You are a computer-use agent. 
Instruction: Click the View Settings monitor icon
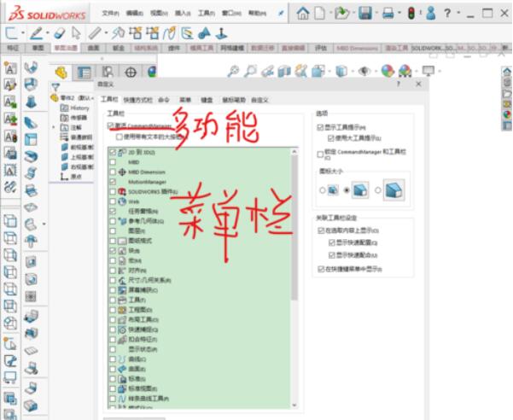(x=428, y=71)
